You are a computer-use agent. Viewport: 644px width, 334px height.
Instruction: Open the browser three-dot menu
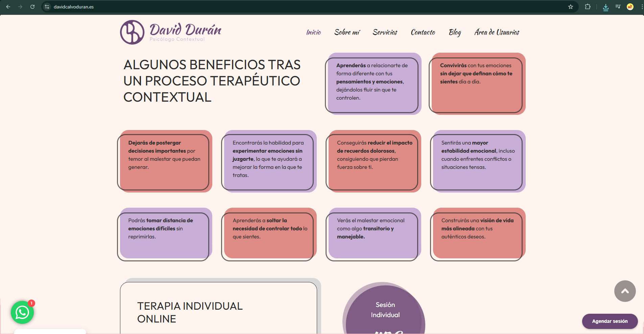pos(642,7)
